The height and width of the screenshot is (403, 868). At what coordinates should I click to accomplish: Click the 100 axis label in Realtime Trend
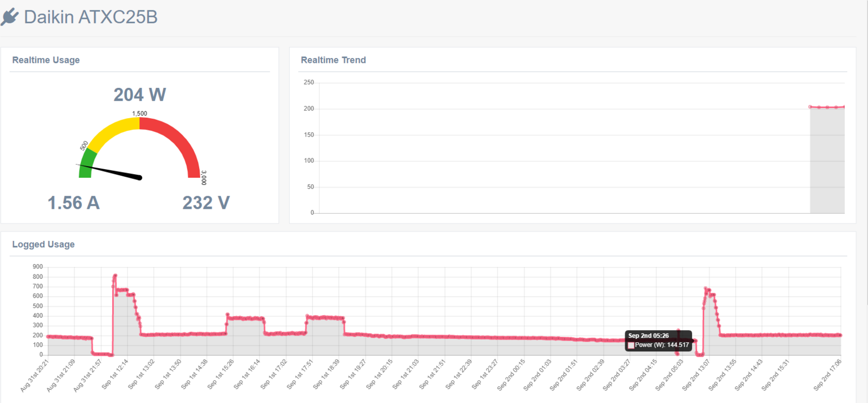[309, 161]
